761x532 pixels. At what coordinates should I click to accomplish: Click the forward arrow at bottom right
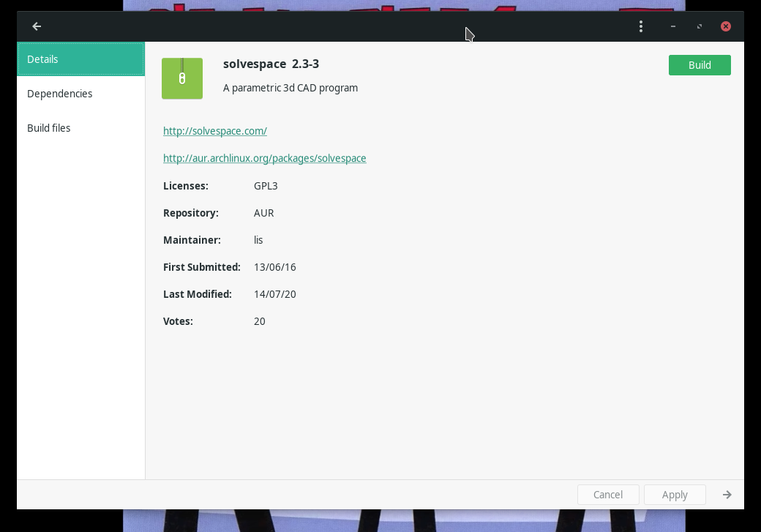(x=727, y=495)
